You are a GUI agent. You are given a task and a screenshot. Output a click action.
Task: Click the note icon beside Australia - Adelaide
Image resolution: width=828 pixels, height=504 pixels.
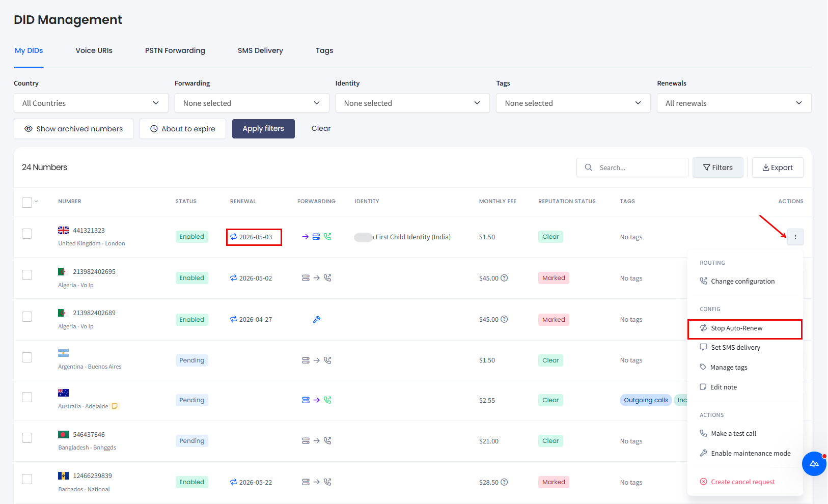click(115, 406)
